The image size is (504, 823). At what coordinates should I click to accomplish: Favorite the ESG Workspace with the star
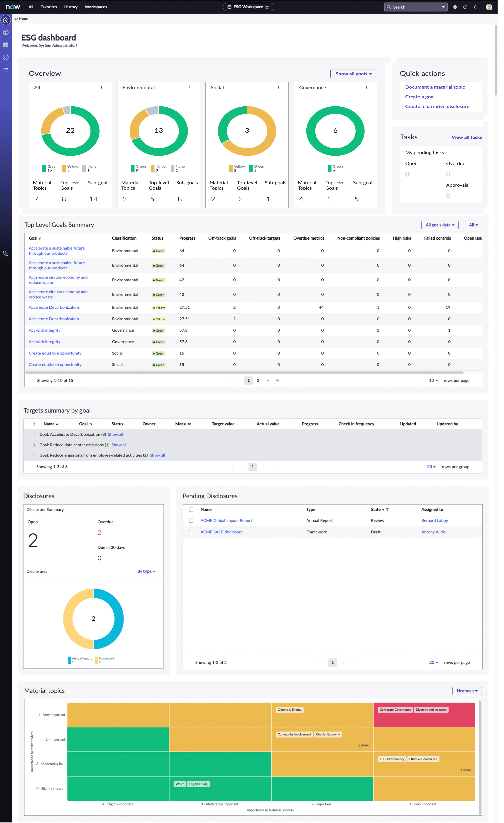coord(267,7)
